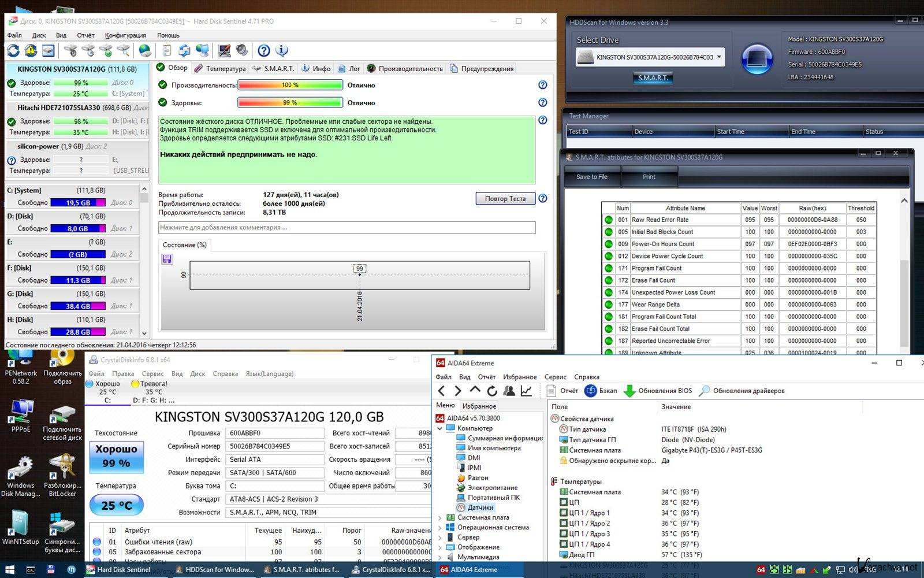Expand Отображение node in AIDA64 tree
This screenshot has width=924, height=578.
pyautogui.click(x=440, y=547)
